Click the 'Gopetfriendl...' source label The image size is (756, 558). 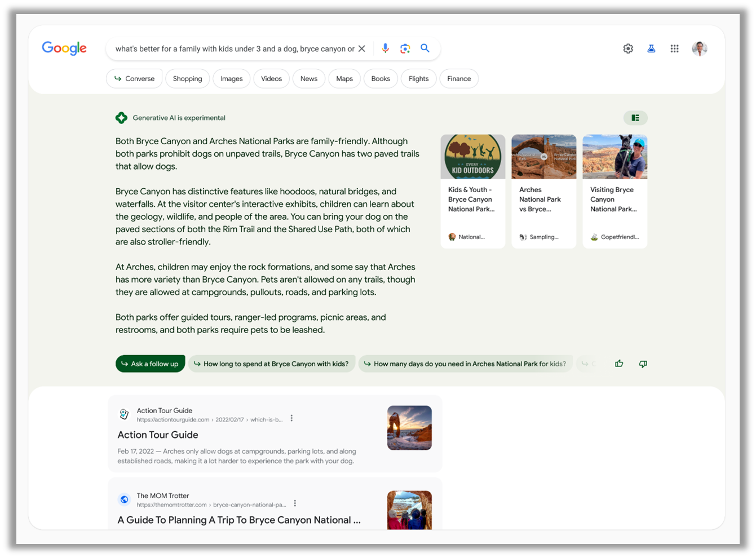620,237
